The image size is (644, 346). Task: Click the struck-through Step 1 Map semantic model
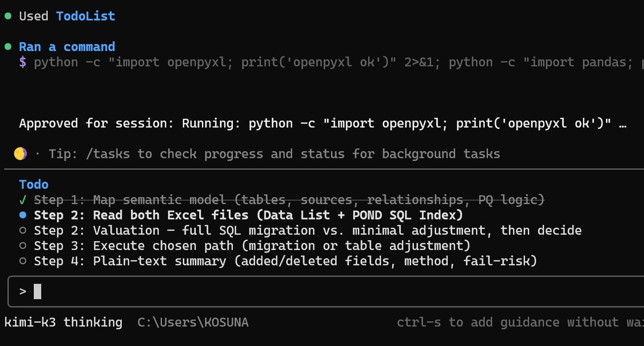(289, 200)
